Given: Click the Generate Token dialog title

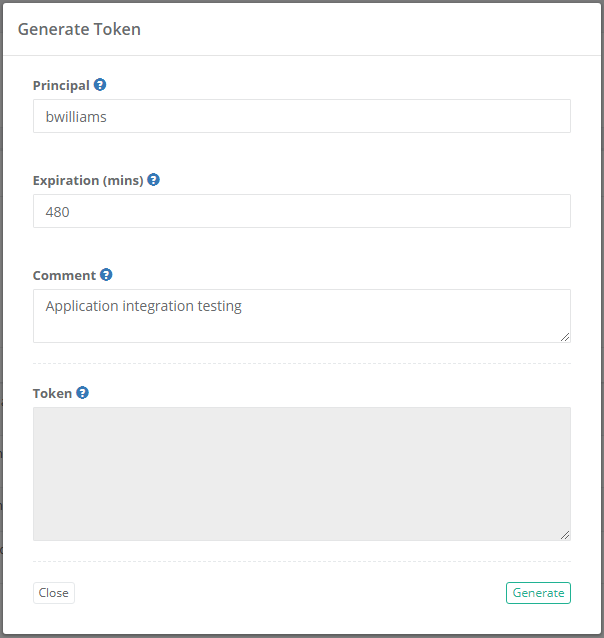Looking at the screenshot, I should click(79, 29).
